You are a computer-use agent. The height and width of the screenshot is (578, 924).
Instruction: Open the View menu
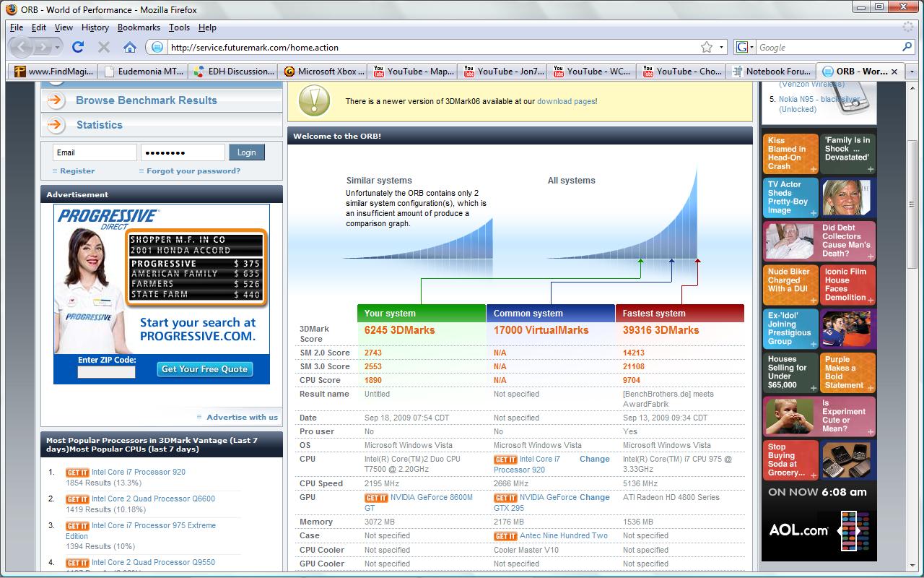coord(64,27)
